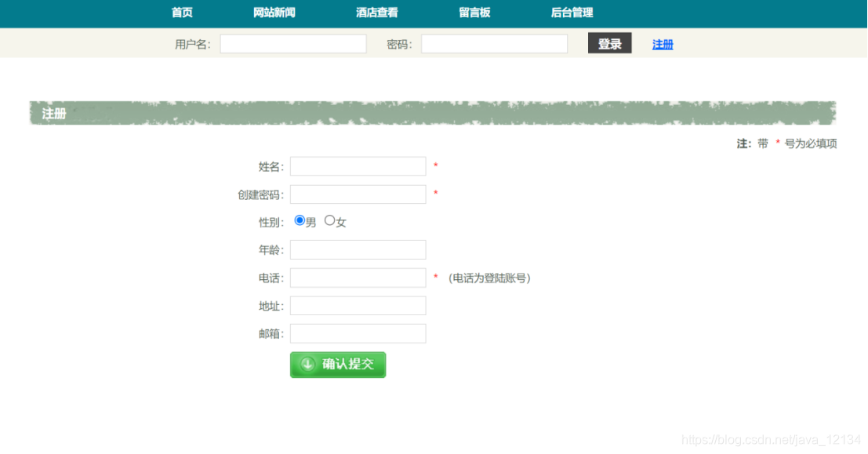868x454 pixels.
Task: Click the 性别 label
Action: point(271,223)
